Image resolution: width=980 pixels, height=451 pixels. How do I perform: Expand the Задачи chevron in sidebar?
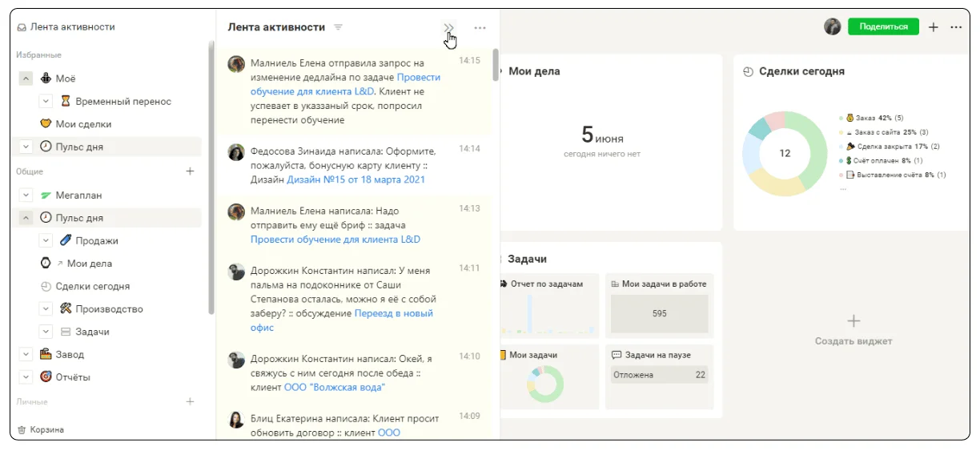46,332
